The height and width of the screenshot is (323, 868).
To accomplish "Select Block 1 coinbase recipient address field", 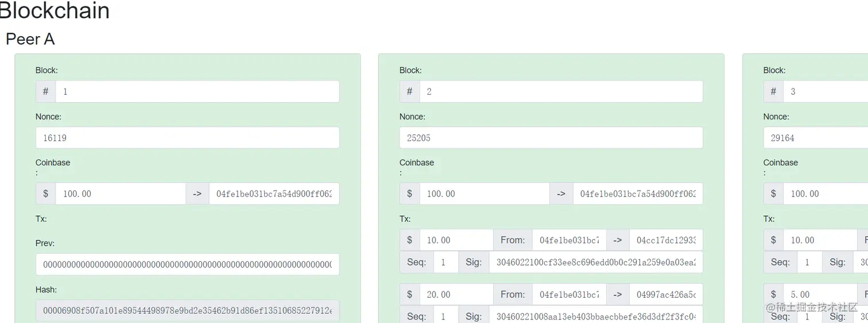I will [274, 193].
